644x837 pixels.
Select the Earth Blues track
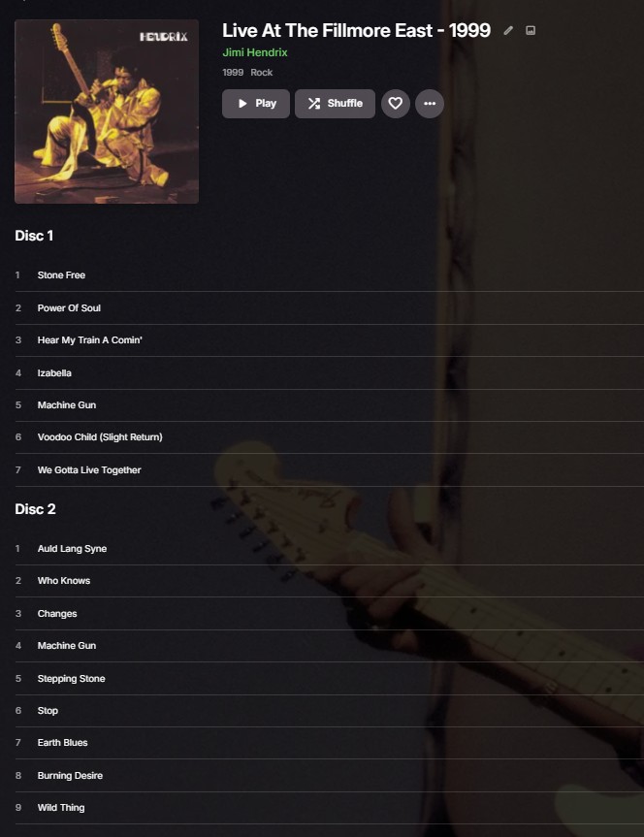point(329,743)
